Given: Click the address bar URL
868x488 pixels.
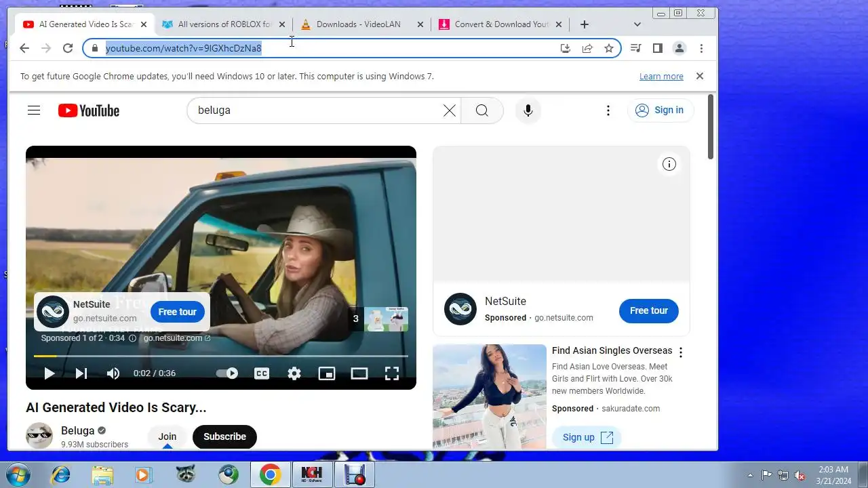Looking at the screenshot, I should point(183,48).
